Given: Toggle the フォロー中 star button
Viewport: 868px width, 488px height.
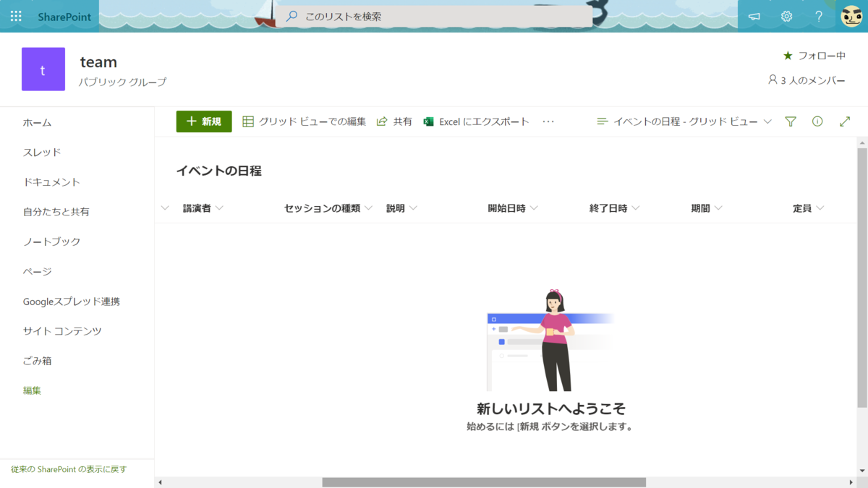Looking at the screenshot, I should pyautogui.click(x=814, y=56).
